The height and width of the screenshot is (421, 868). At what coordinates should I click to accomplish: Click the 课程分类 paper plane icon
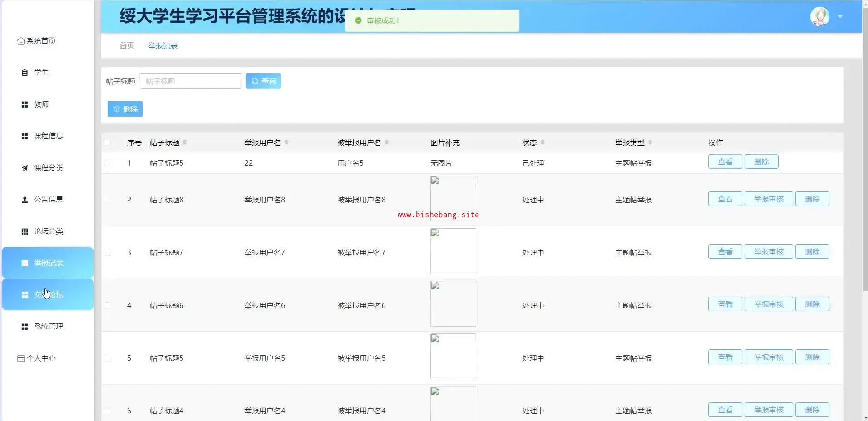[25, 168]
